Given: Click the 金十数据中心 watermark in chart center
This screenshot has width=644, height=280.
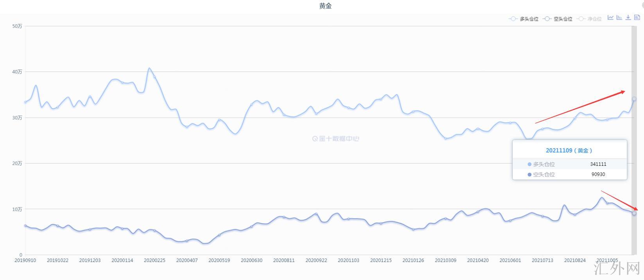Looking at the screenshot, I should tap(335, 138).
